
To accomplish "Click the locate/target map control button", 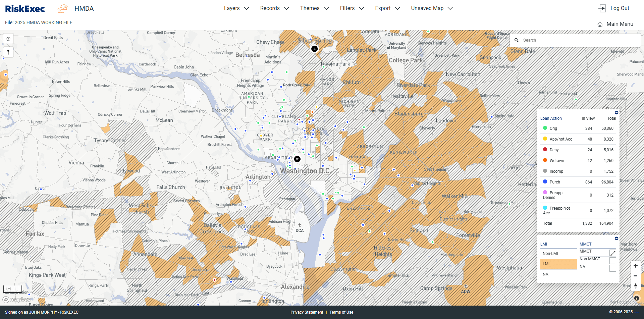I will [x=8, y=39].
